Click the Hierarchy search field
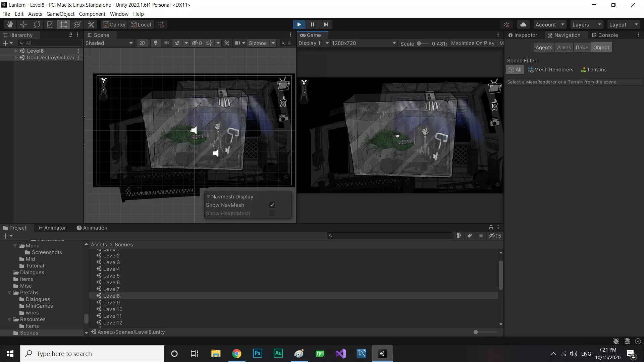644x362 pixels. (50, 43)
